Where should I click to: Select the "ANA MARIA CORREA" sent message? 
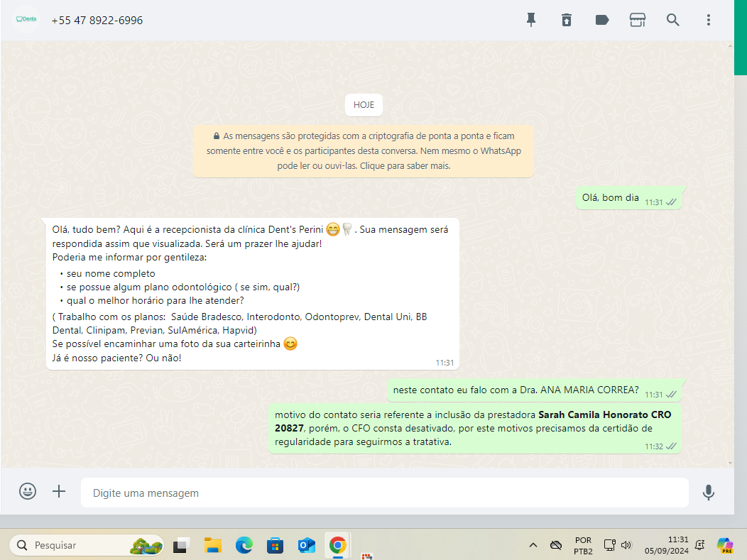click(534, 390)
